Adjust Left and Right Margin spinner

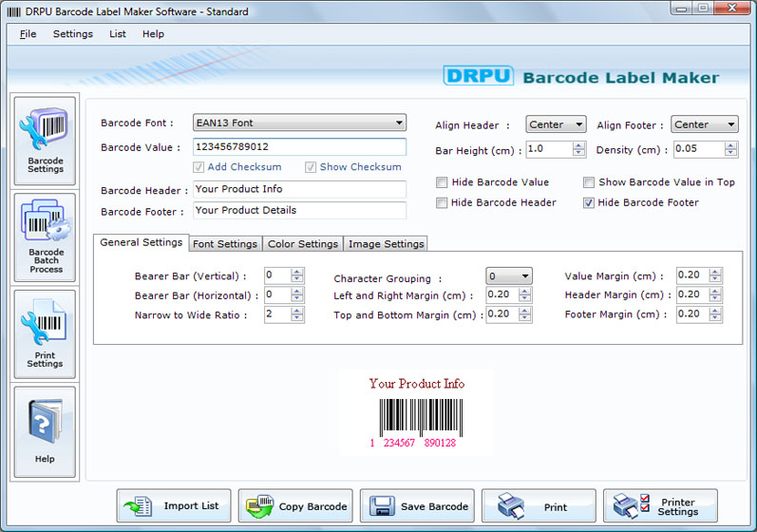[525, 294]
